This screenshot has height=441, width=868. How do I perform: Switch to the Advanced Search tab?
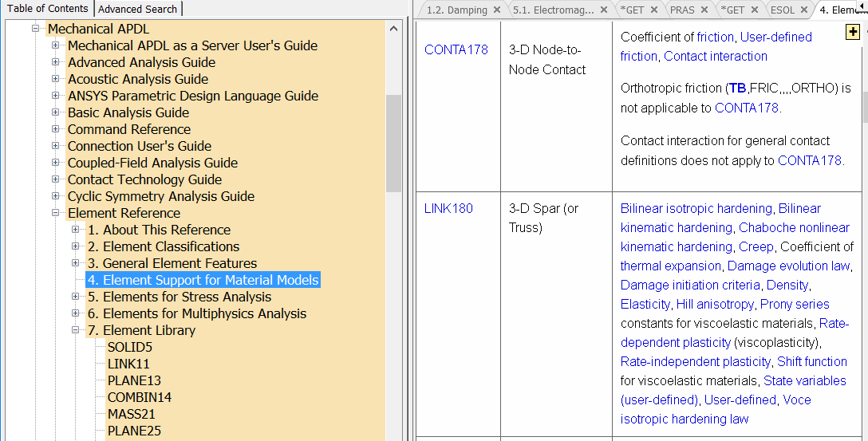tap(138, 9)
